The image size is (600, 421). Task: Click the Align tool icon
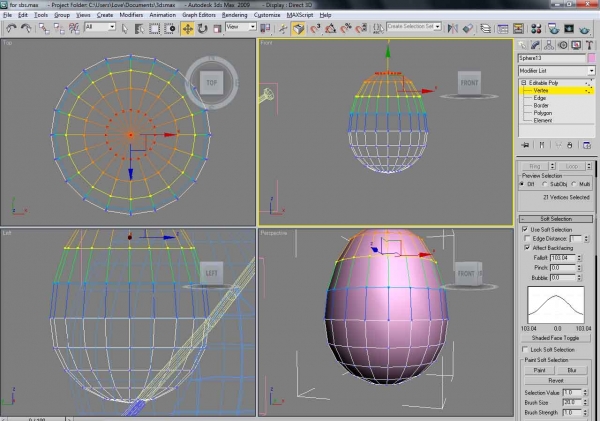pyautogui.click(x=468, y=29)
